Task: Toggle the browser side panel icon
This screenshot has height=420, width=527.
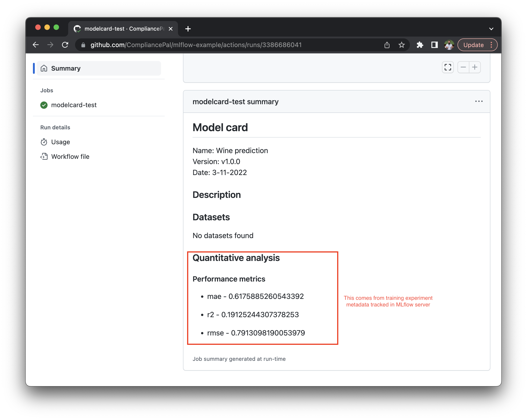Action: tap(434, 45)
